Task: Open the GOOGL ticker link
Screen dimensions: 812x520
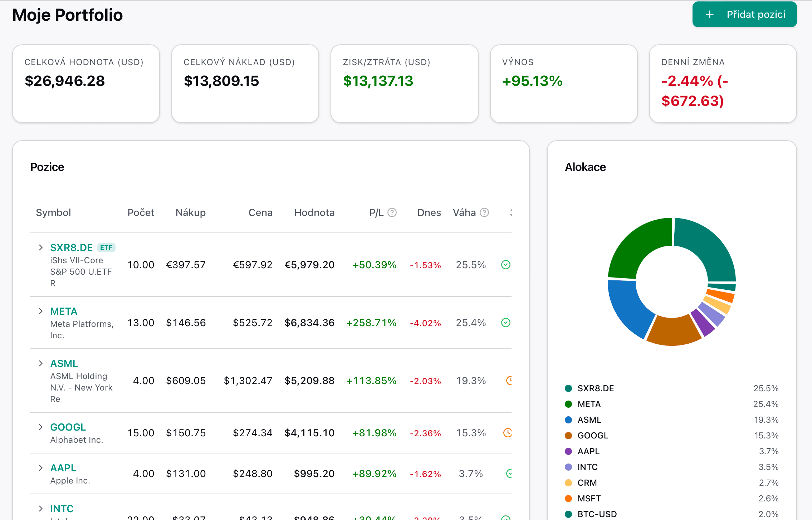Action: 68,427
